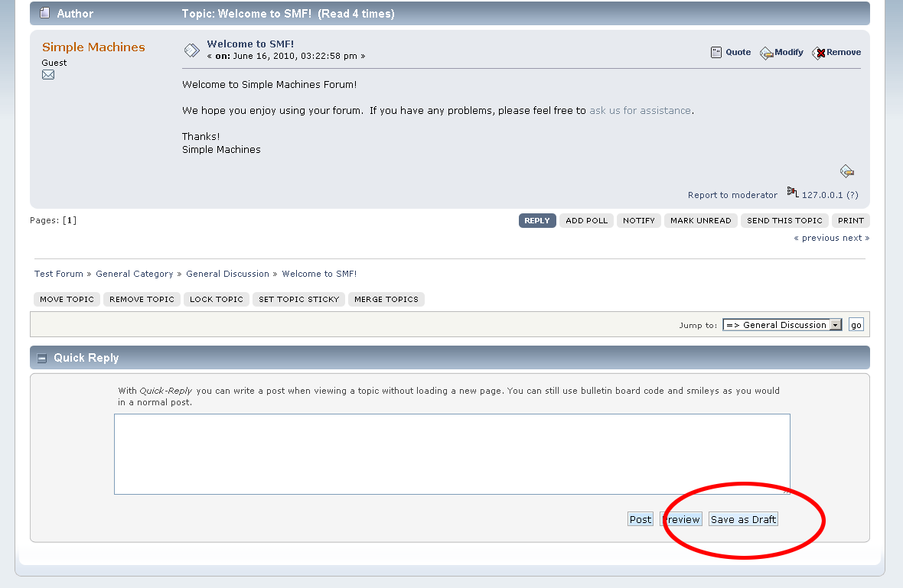Click the 'Pages: [1]' indicator

53,220
